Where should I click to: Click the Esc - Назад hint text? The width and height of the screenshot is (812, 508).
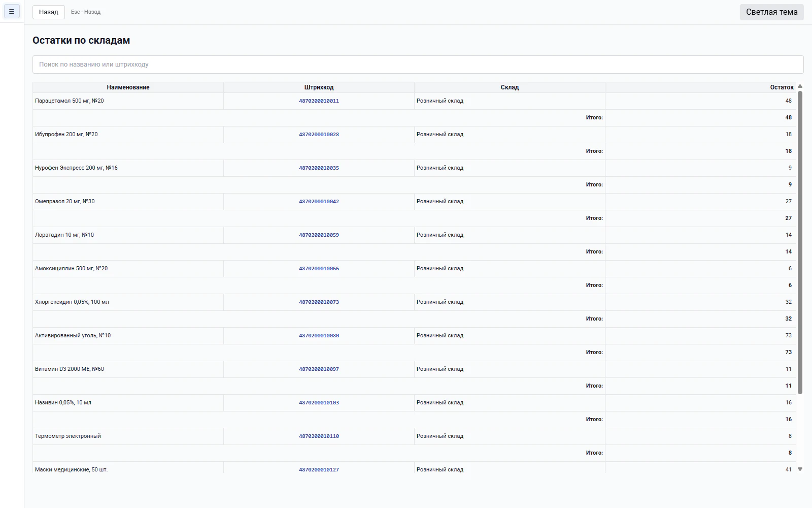coord(86,12)
